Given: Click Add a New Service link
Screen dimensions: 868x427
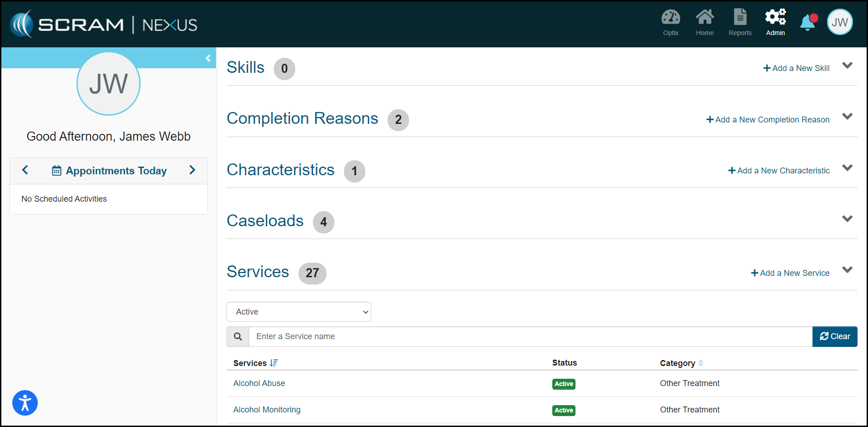Looking at the screenshot, I should [790, 273].
